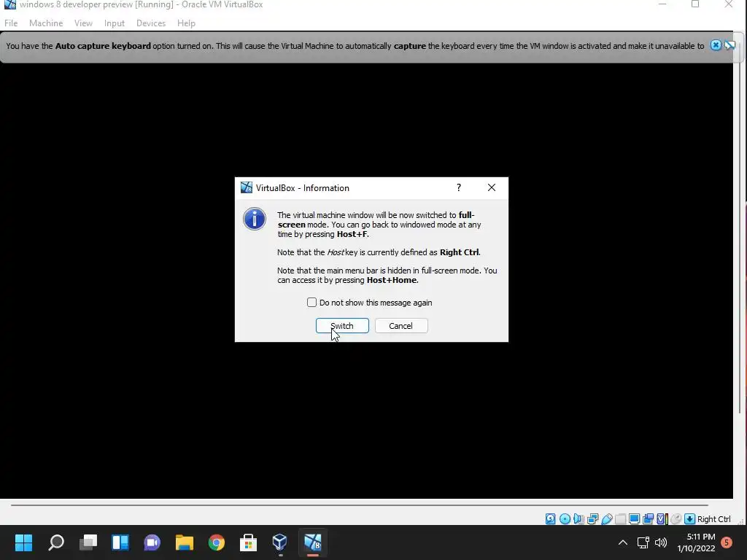Click the Cancel button

pos(401,326)
